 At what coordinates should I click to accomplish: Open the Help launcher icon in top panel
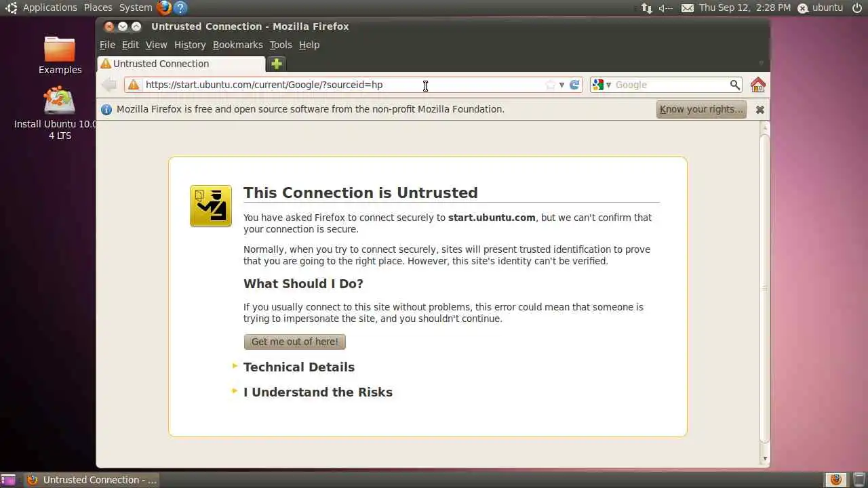180,8
